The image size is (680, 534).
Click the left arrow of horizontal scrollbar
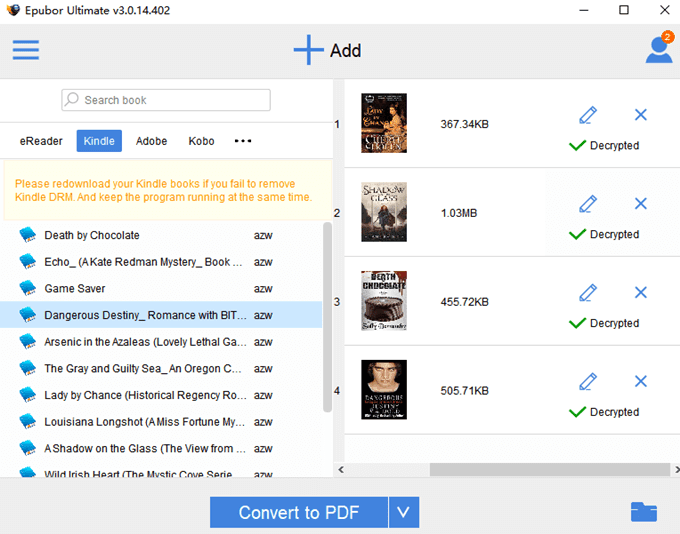pos(341,469)
